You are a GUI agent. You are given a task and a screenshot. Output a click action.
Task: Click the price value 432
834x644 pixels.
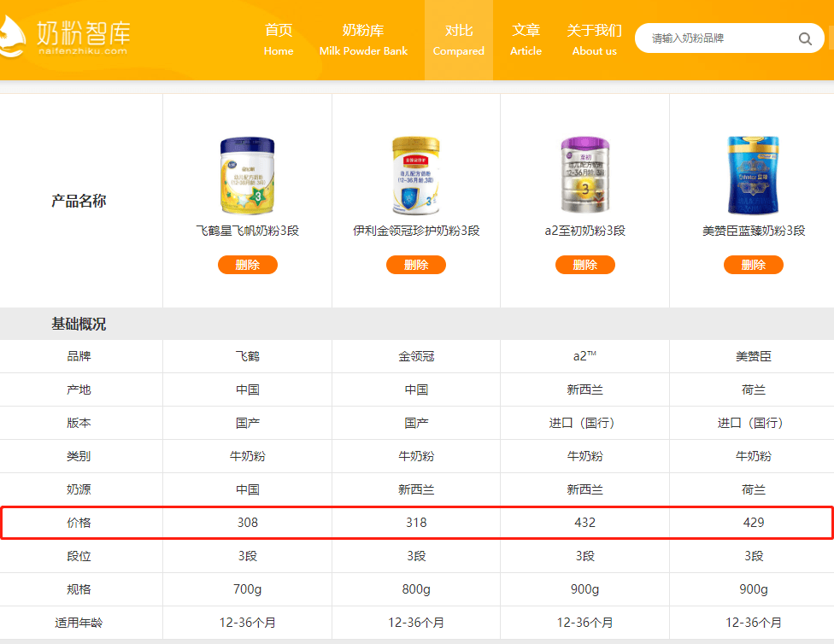coord(585,523)
